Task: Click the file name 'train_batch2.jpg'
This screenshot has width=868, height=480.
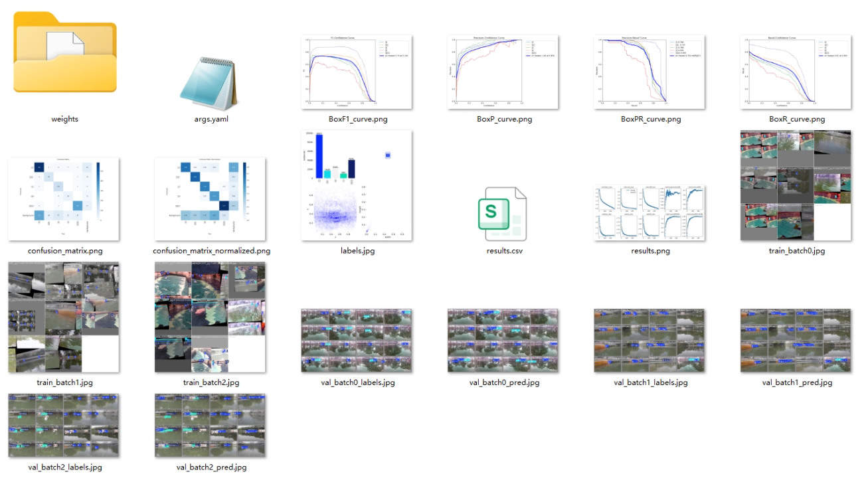Action: 211,382
